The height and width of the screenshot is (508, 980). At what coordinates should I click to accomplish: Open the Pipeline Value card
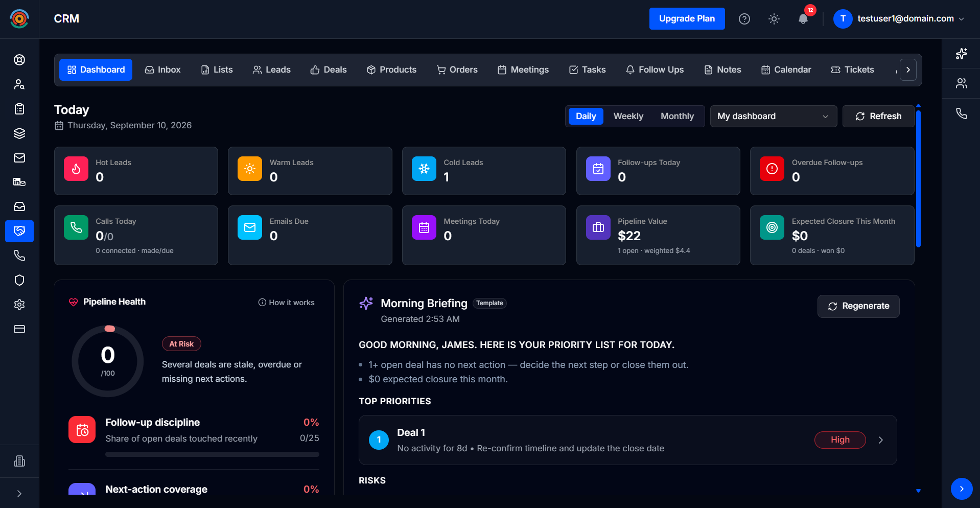(658, 235)
